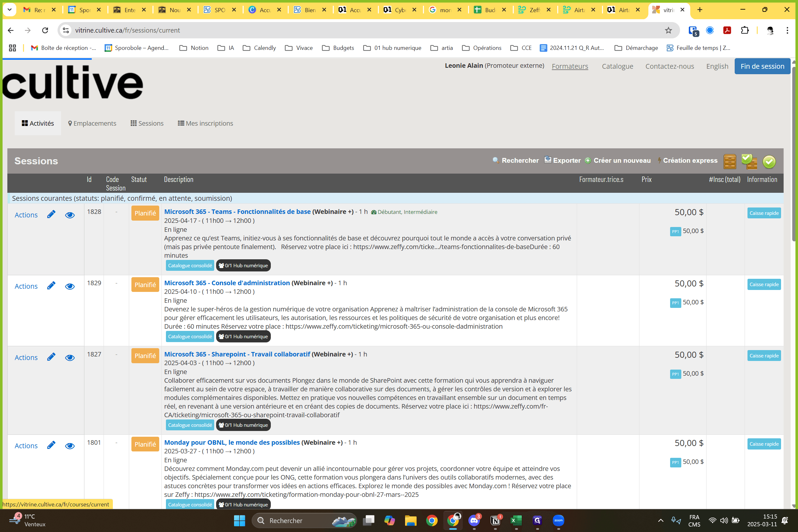
Task: Click the lightning icon beside Création express
Action: click(659, 160)
